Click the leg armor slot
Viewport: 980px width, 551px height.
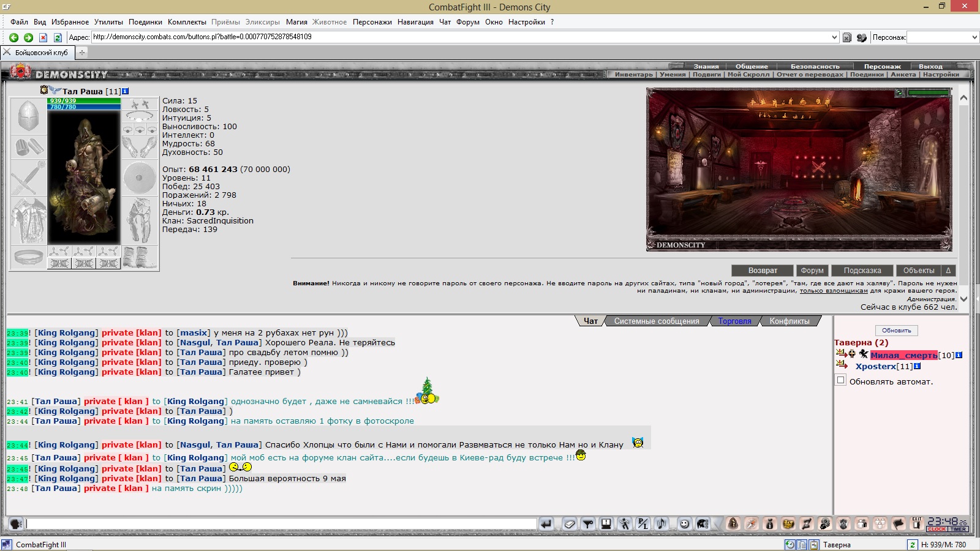click(x=140, y=220)
